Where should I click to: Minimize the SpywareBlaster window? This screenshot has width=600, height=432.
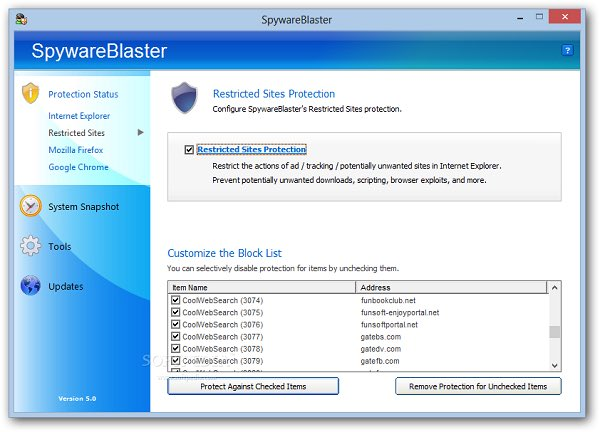520,18
